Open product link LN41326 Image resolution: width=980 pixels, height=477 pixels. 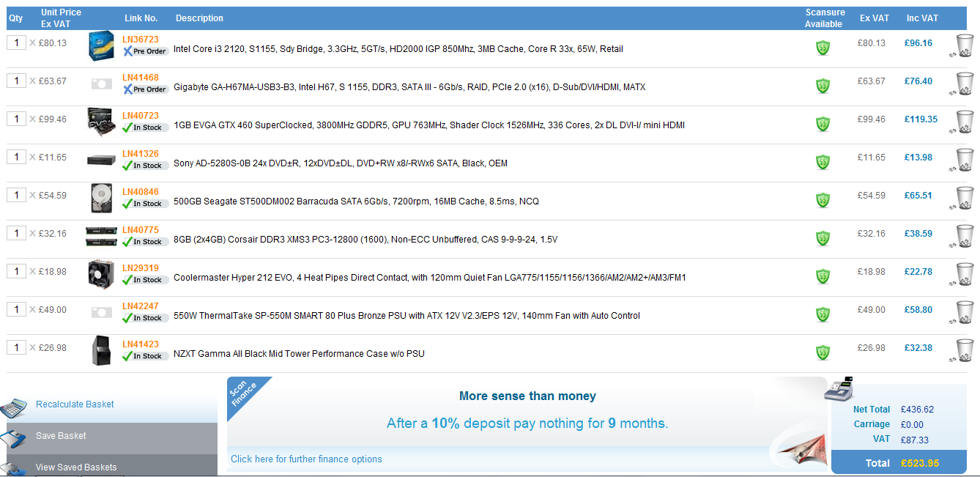[x=141, y=154]
